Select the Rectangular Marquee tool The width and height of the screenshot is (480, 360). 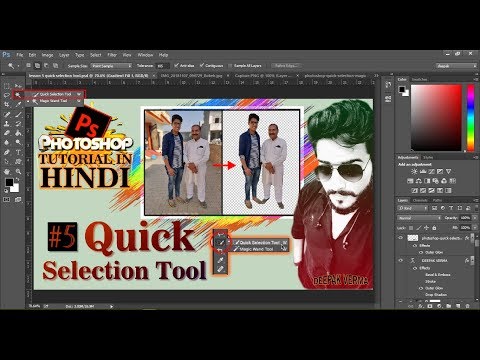(x=6, y=86)
